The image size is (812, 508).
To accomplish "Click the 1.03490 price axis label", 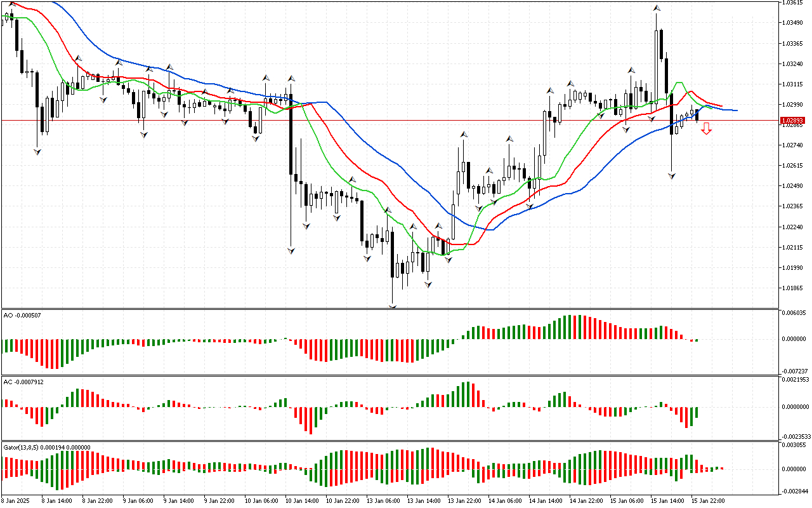I will [793, 23].
